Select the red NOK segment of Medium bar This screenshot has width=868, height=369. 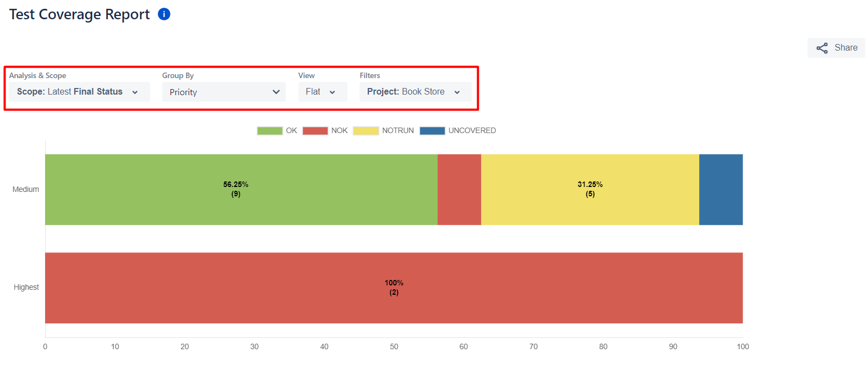(x=460, y=190)
